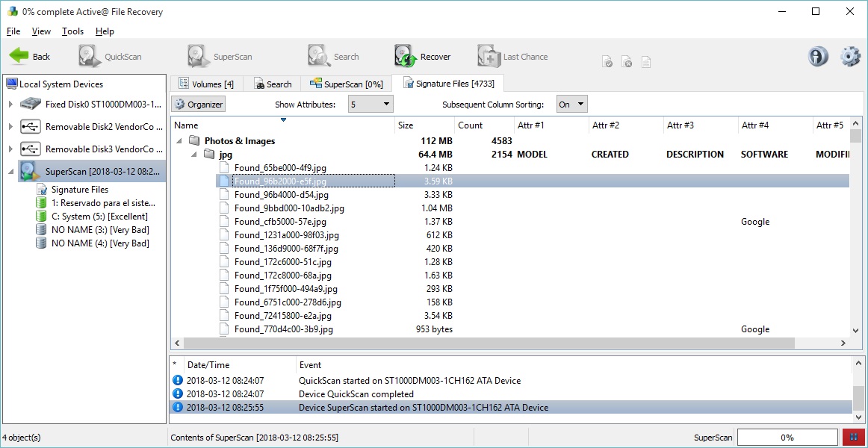The width and height of the screenshot is (868, 448).
Task: Open the Tools menu
Action: pyautogui.click(x=72, y=31)
